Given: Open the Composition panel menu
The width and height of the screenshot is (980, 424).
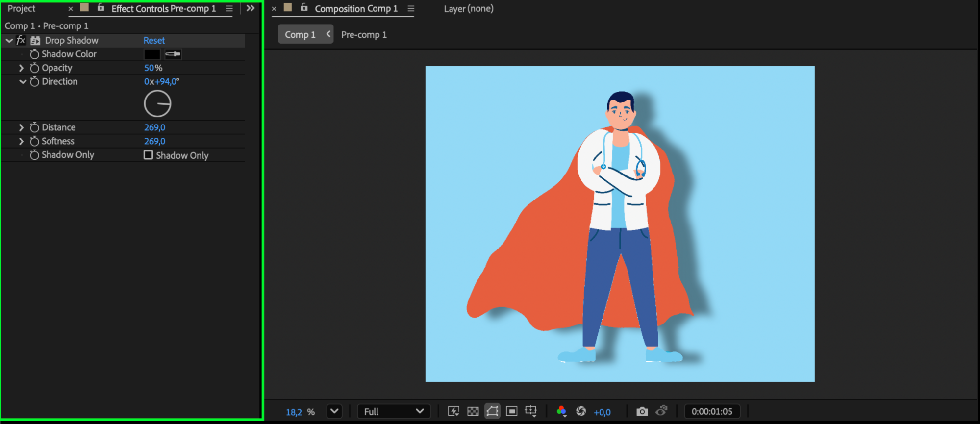Looking at the screenshot, I should pyautogui.click(x=411, y=9).
